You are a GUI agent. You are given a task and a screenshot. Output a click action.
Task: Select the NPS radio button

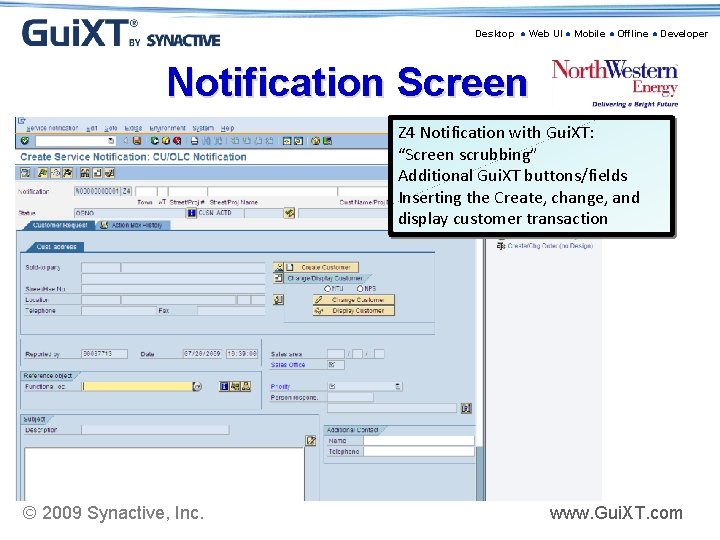pyautogui.click(x=360, y=288)
